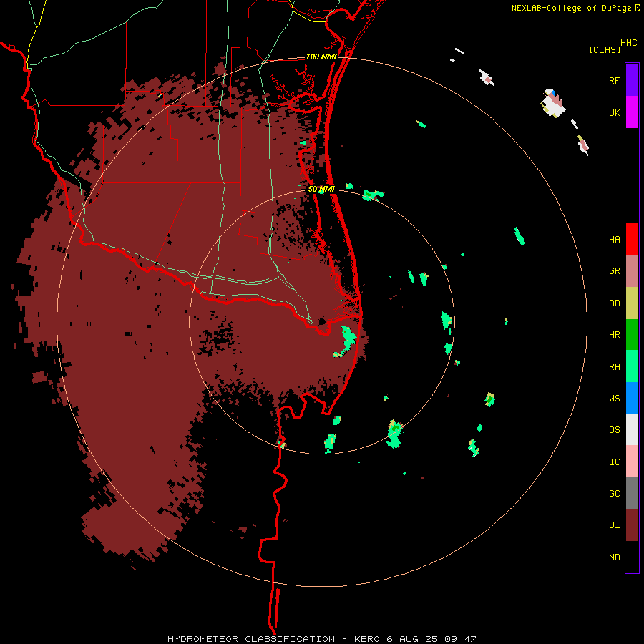Image resolution: width=644 pixels, height=644 pixels.
Task: Click the RF purple legend swatch
Action: pos(632,79)
